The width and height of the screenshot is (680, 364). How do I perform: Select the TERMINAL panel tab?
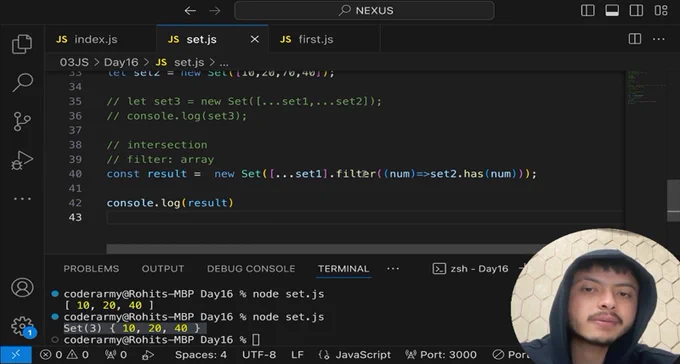(343, 269)
